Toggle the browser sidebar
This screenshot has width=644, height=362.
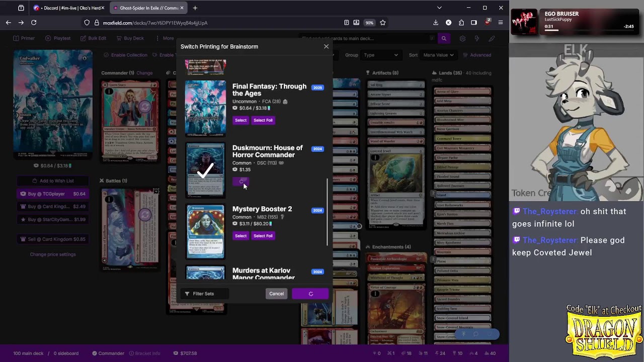click(x=474, y=23)
